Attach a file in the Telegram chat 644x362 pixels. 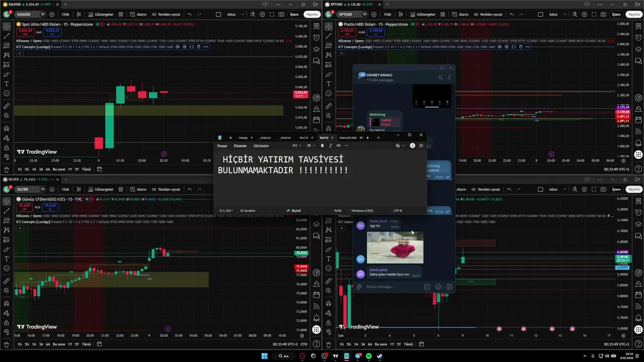359,287
